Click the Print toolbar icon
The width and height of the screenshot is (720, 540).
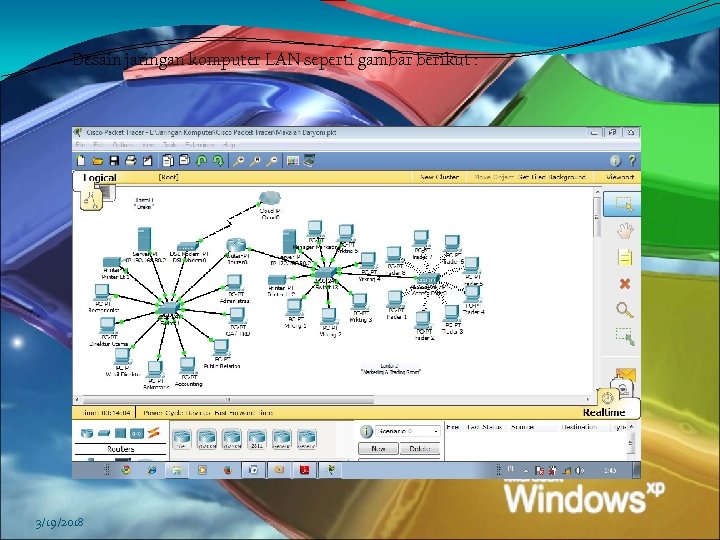tap(131, 160)
